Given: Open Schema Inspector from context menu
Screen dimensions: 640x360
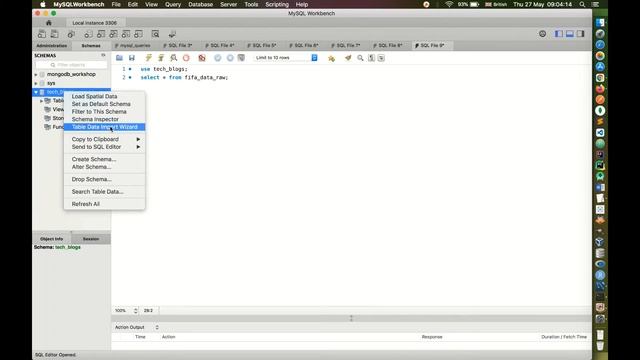Looking at the screenshot, I should [x=104, y=119].
